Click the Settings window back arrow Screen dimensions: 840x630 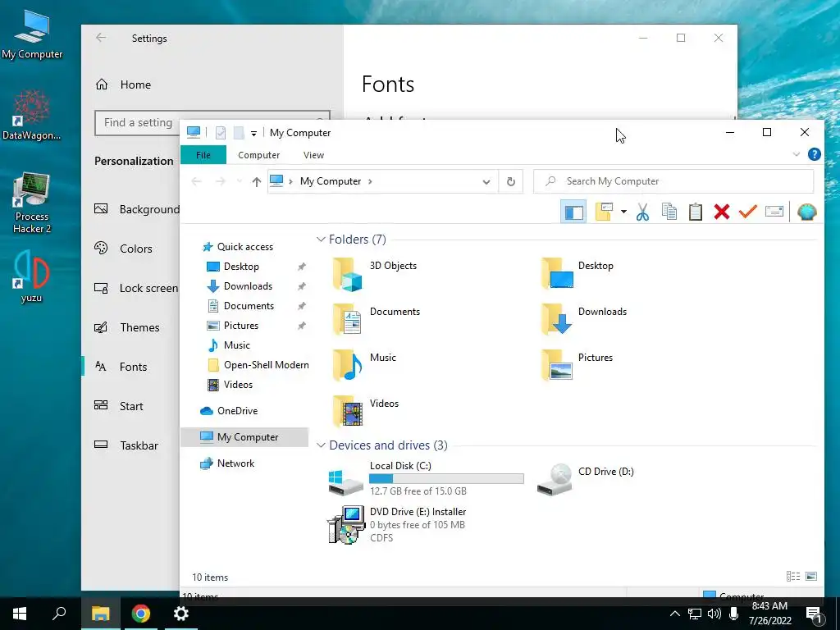[101, 38]
